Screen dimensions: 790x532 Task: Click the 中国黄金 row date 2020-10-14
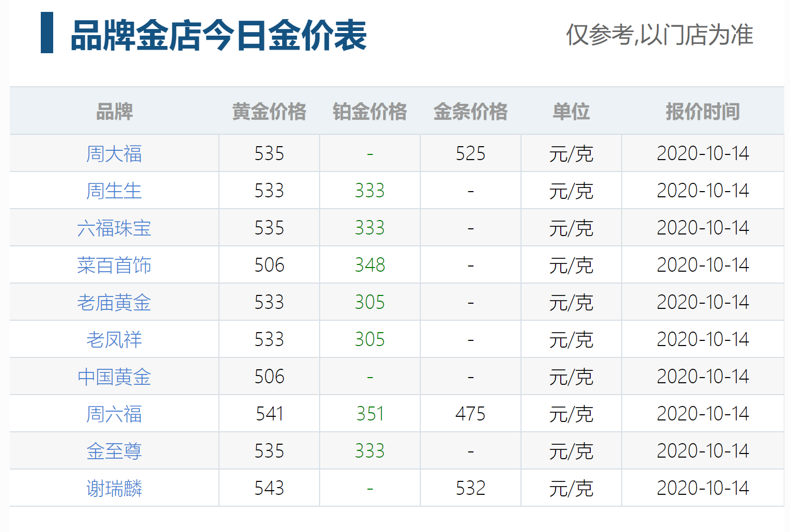[x=703, y=377]
